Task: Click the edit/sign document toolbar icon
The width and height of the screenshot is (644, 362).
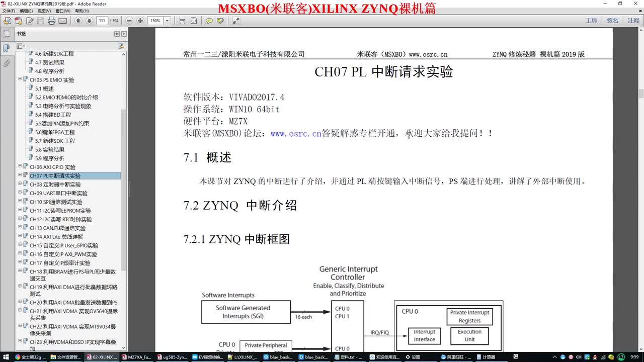Action: click(x=29, y=21)
